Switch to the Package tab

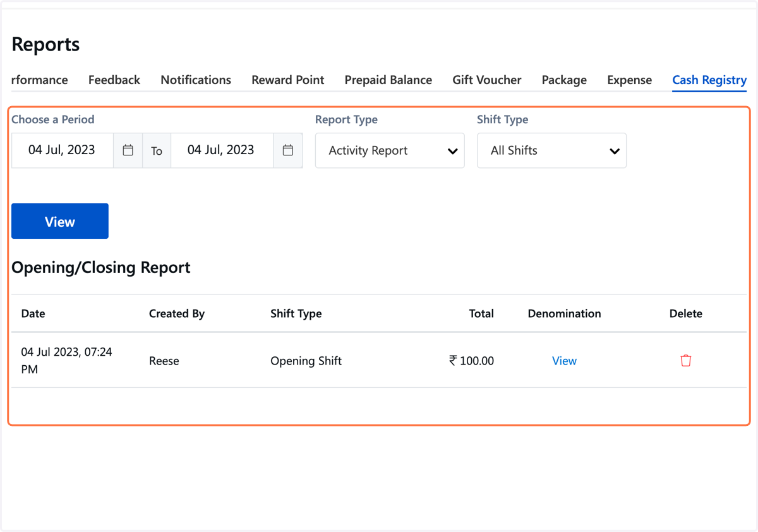pyautogui.click(x=564, y=80)
